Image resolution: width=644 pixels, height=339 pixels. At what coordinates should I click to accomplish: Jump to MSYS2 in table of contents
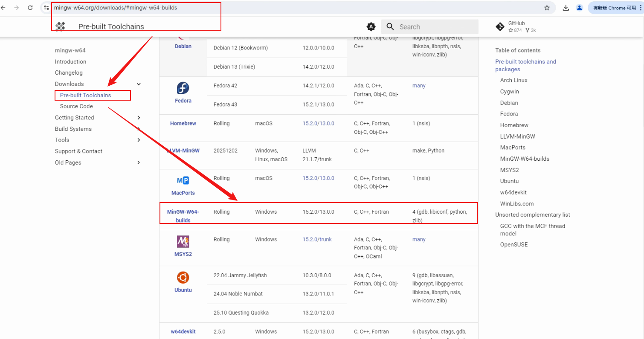[x=509, y=170]
